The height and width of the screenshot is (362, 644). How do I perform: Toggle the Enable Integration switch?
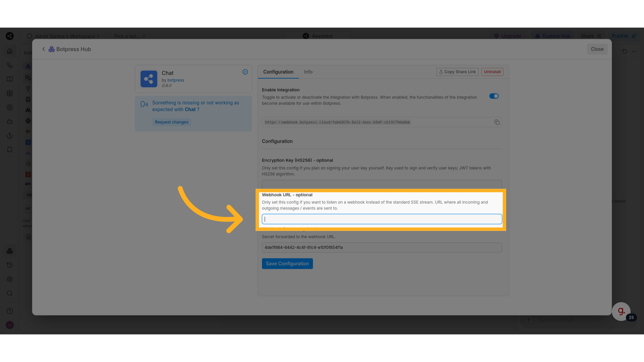494,96
